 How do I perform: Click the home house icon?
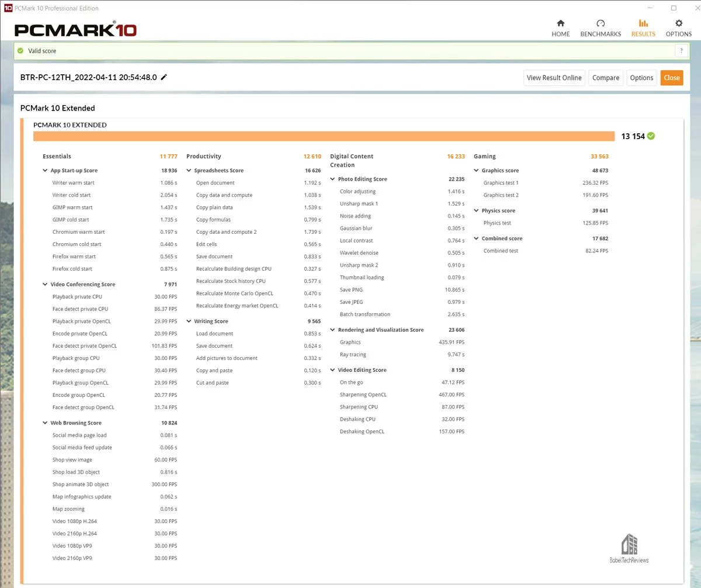click(x=561, y=23)
